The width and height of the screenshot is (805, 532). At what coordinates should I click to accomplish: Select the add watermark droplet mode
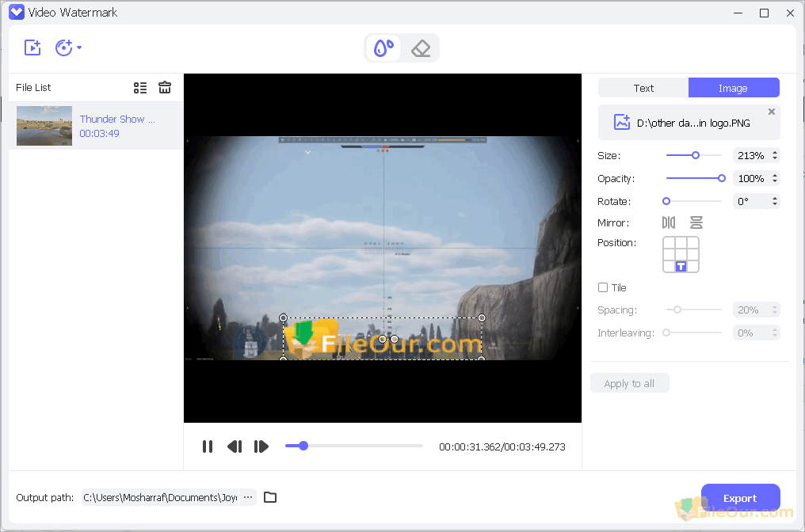(x=384, y=48)
